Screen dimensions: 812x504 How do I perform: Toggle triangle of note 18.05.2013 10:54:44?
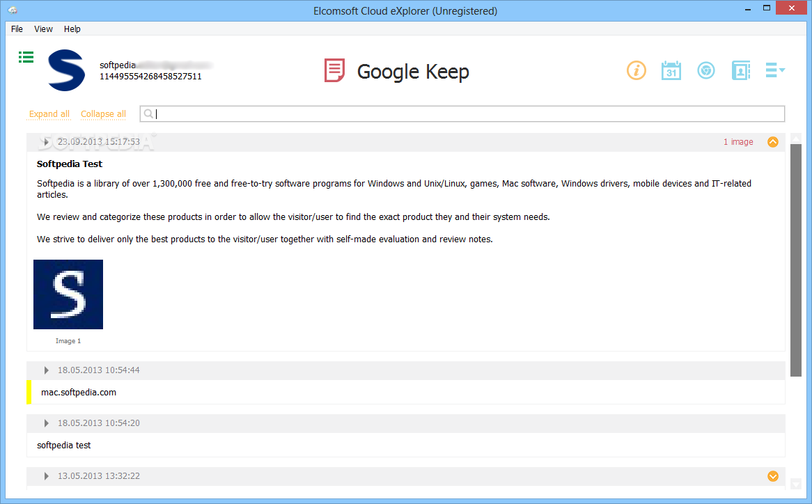coord(46,370)
